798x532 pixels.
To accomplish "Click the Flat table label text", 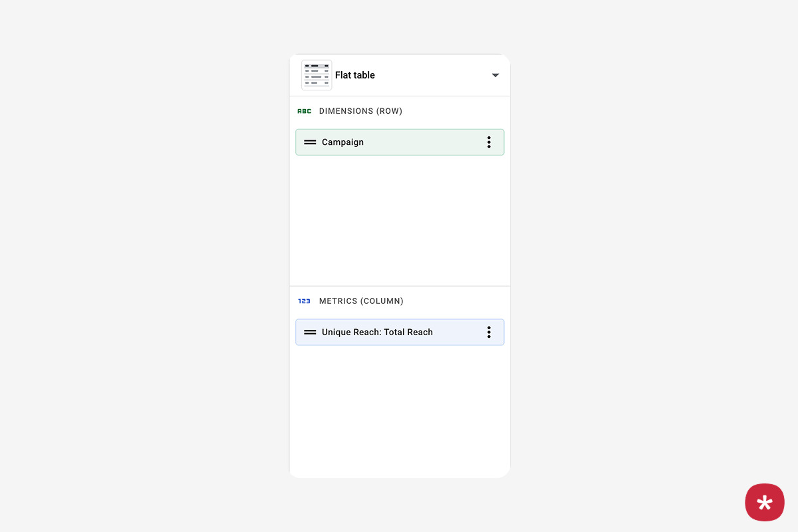I will pos(355,75).
